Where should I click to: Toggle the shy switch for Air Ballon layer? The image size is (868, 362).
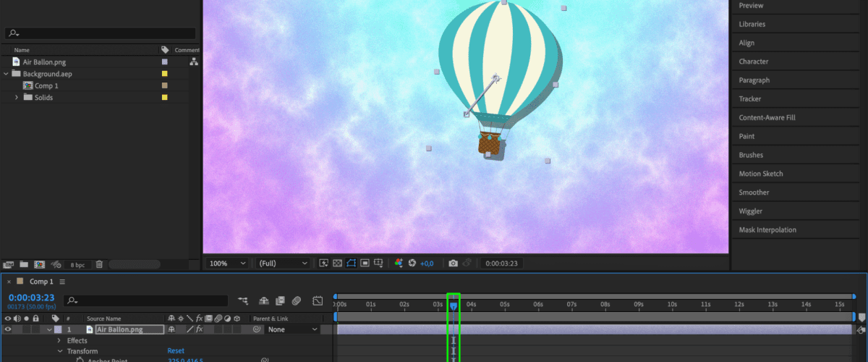pyautogui.click(x=172, y=329)
